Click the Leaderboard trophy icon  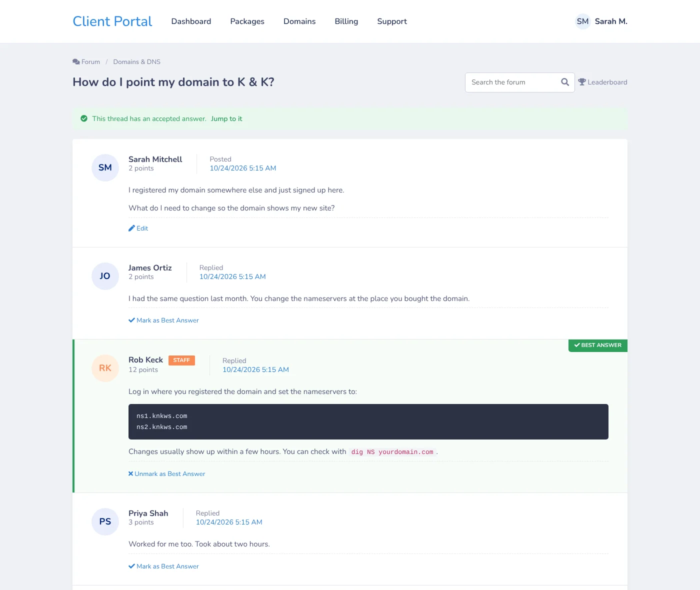(582, 82)
